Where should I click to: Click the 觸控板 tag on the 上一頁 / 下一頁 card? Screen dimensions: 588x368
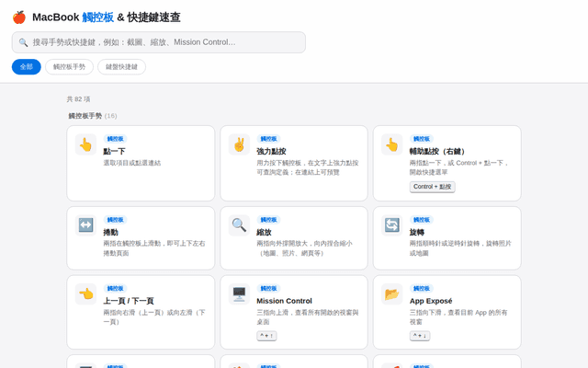click(x=115, y=288)
